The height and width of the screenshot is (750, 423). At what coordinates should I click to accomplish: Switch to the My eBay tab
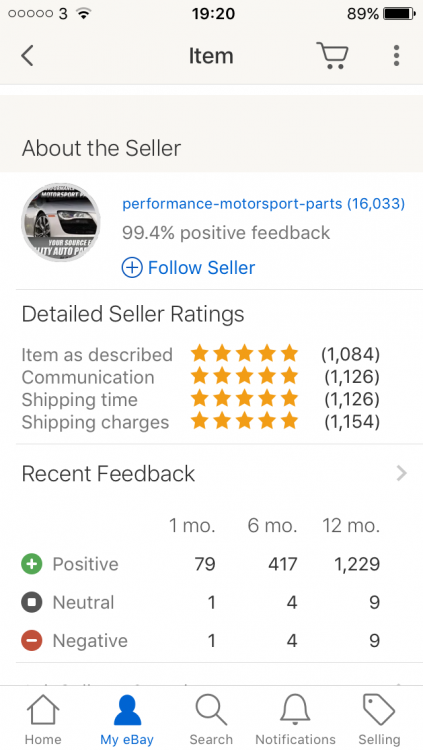tap(127, 719)
